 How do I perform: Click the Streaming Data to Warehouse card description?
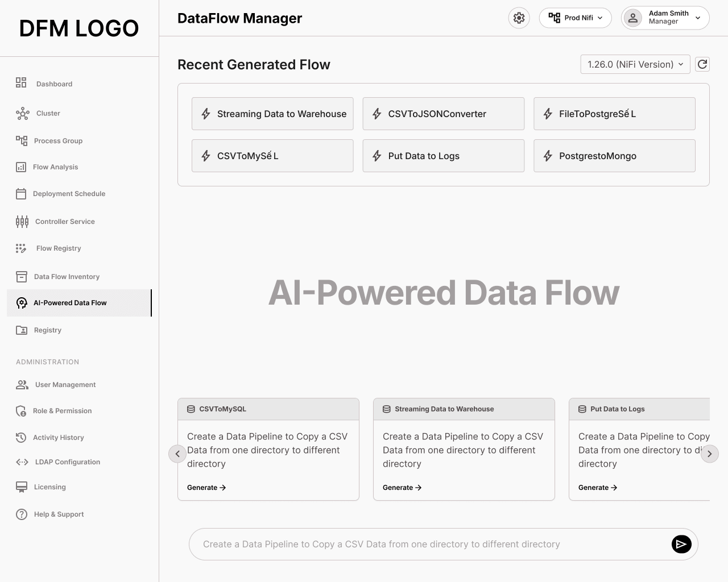[463, 450]
